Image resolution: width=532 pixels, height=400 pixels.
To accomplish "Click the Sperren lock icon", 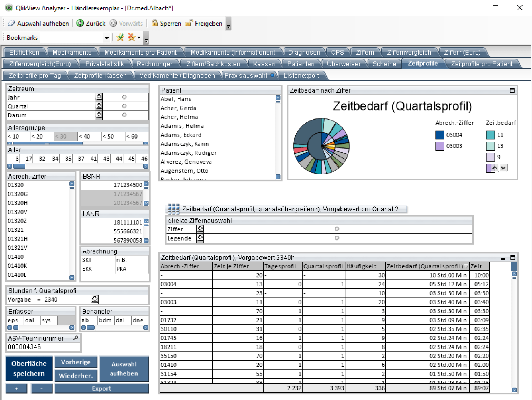I will (x=154, y=23).
